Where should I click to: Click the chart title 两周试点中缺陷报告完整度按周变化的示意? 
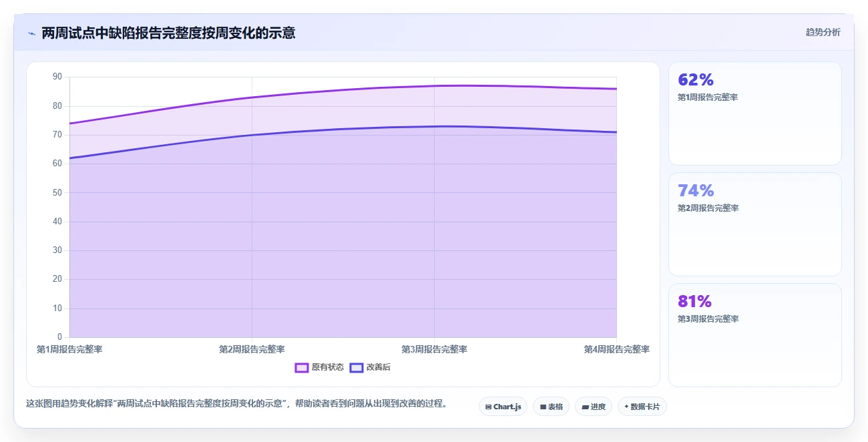point(168,33)
